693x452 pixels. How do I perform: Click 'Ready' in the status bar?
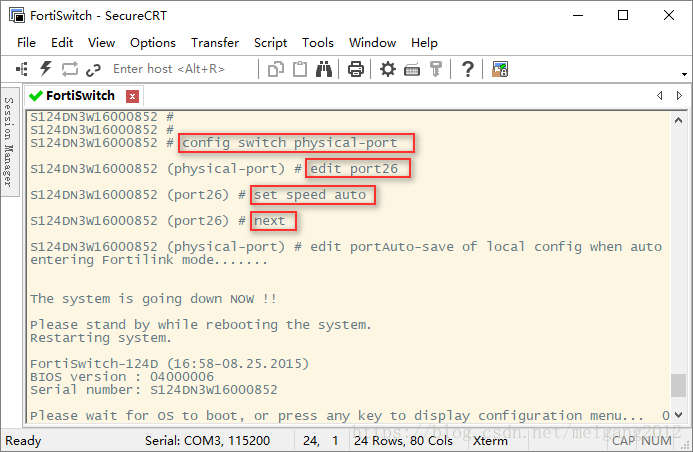click(x=23, y=441)
